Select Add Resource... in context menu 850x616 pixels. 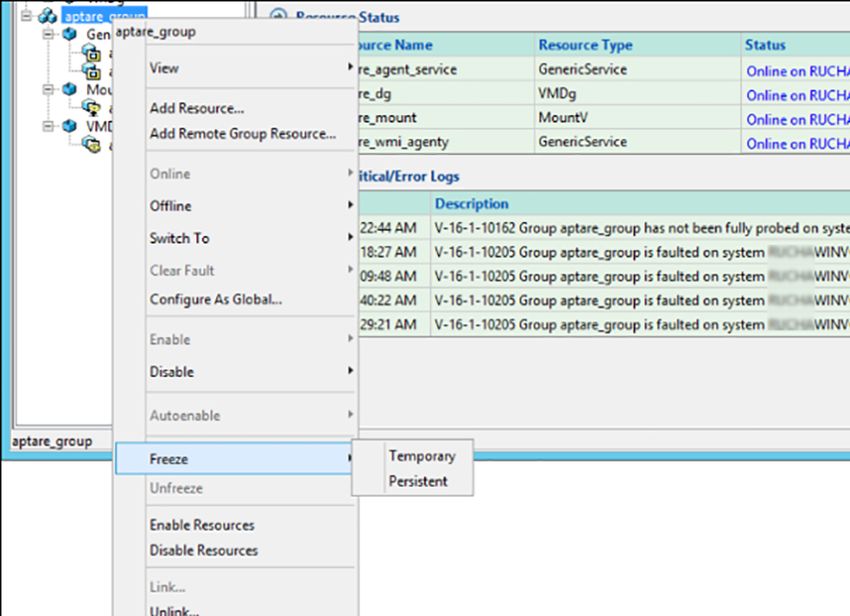[x=196, y=108]
